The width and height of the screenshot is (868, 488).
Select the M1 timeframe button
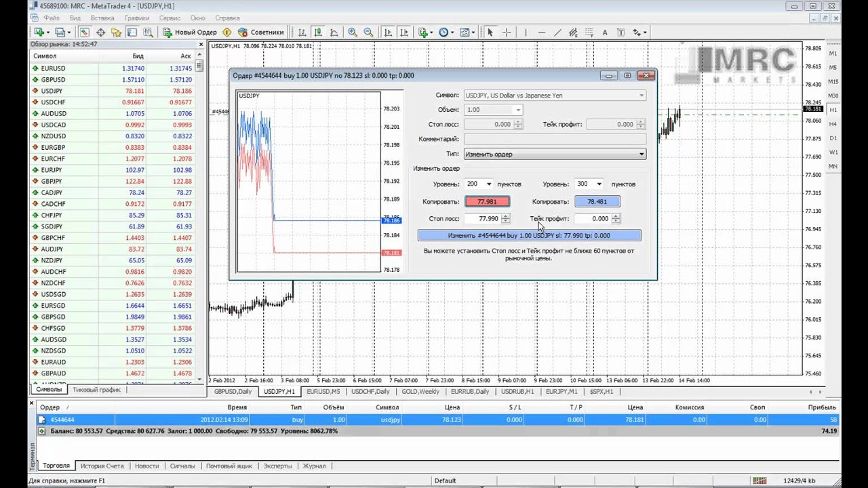833,53
